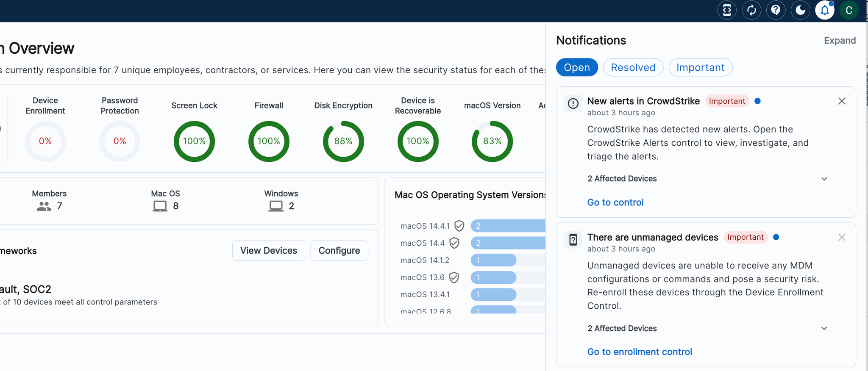This screenshot has height=371, width=868.
Task: Expand Affected Devices under unmanaged devices
Action: click(x=824, y=329)
